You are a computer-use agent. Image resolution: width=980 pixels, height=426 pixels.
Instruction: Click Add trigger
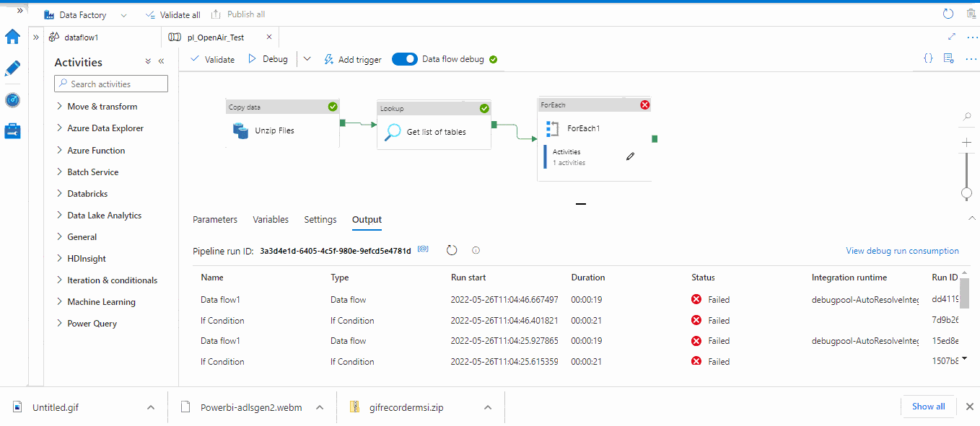(x=352, y=59)
